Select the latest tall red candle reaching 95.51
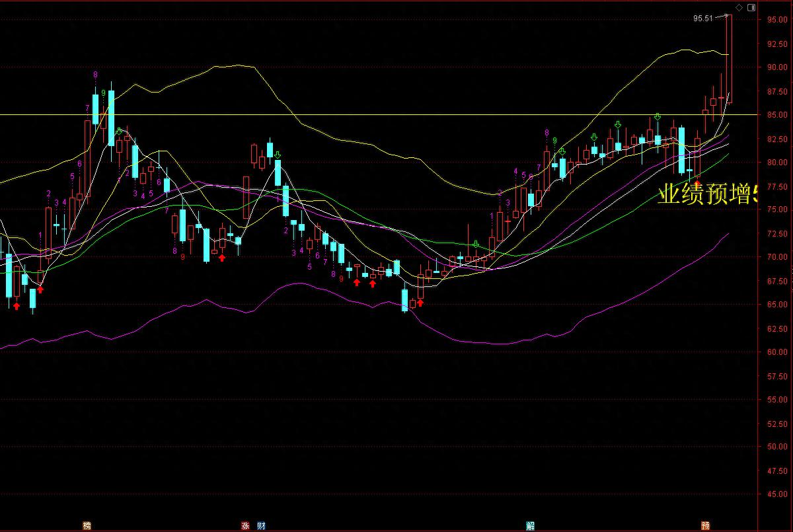 pos(729,58)
